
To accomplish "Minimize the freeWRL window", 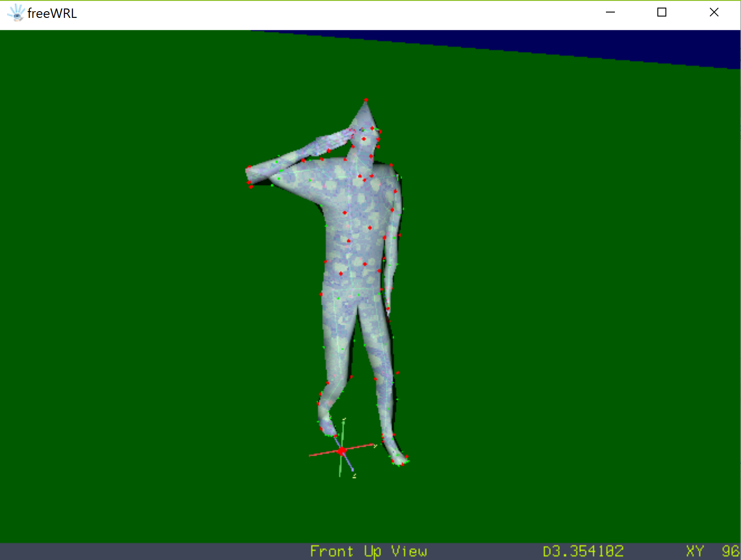I will point(610,13).
